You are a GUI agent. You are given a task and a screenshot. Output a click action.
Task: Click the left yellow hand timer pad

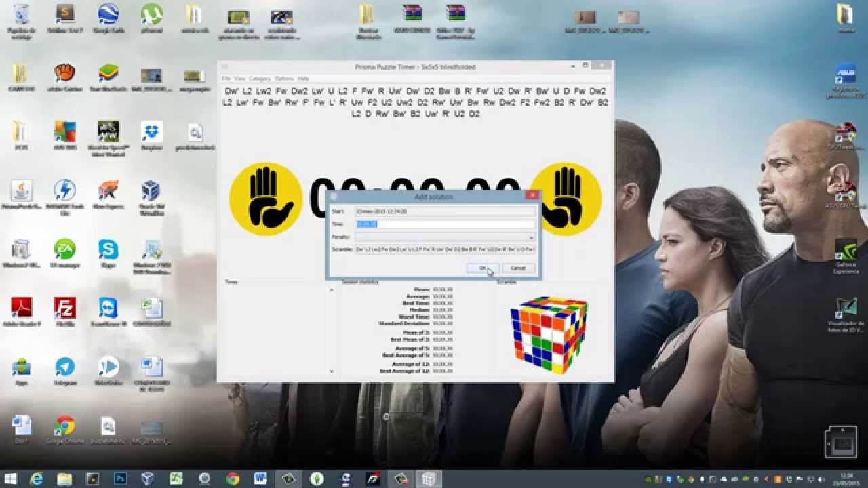tap(266, 199)
